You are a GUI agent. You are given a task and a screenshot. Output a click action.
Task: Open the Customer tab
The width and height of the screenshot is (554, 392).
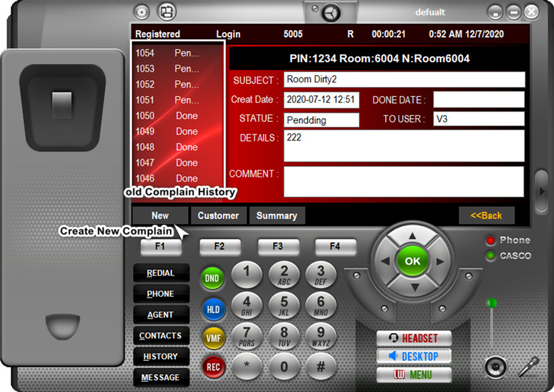(x=218, y=216)
